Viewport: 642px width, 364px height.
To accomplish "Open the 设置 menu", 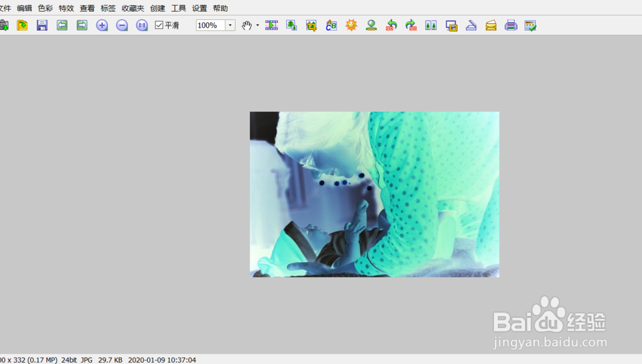I will [x=200, y=8].
